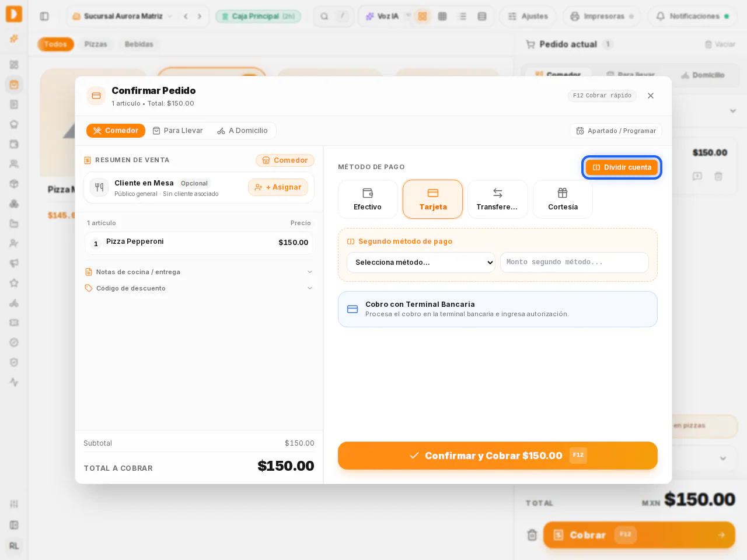Select Pizzas category filter
Screen dimensions: 747x560
[96, 44]
